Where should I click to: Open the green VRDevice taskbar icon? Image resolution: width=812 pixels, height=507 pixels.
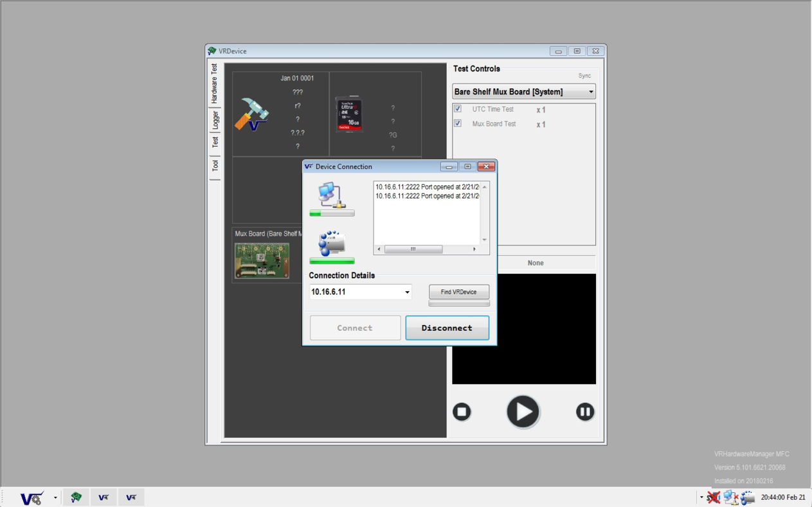point(76,497)
